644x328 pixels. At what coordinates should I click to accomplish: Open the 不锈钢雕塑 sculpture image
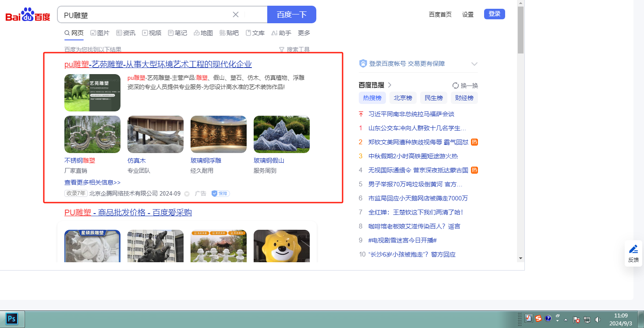click(x=92, y=134)
